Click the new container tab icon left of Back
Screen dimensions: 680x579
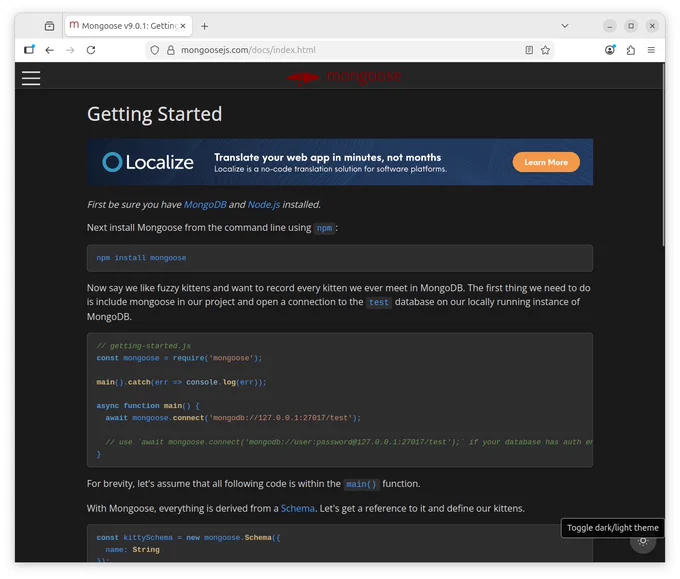point(29,49)
